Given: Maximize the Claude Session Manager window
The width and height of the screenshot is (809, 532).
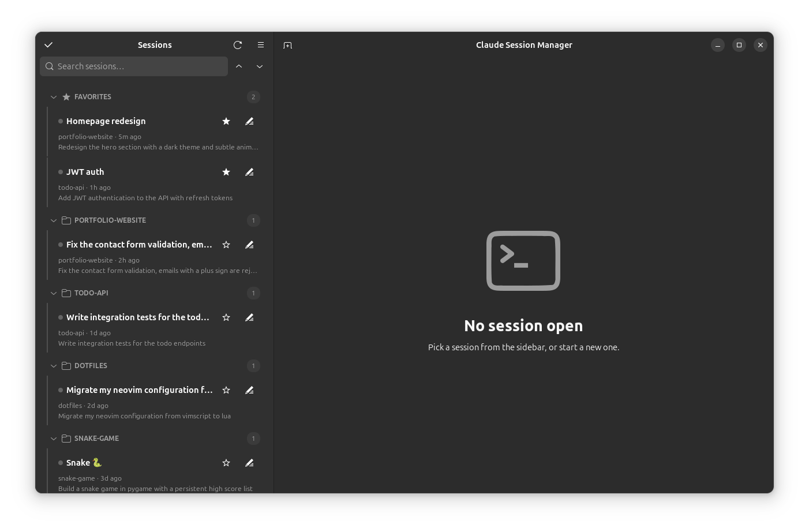Looking at the screenshot, I should 739,45.
